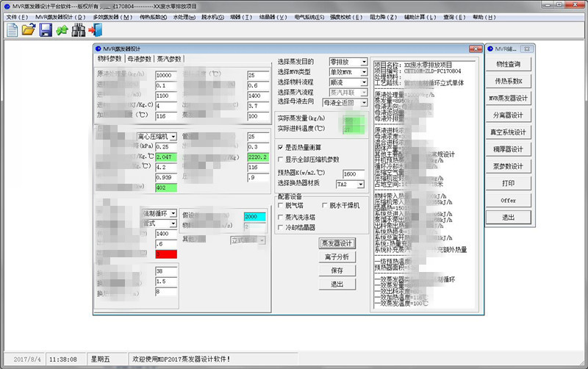Toggle the 是否热量衡算 checkbox
The width and height of the screenshot is (588, 369).
click(281, 148)
